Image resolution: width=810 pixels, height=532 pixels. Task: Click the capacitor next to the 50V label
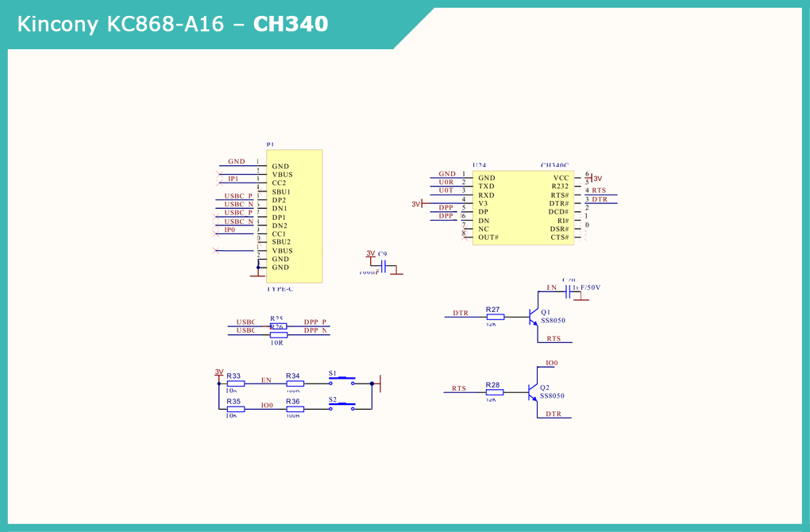coord(567,292)
